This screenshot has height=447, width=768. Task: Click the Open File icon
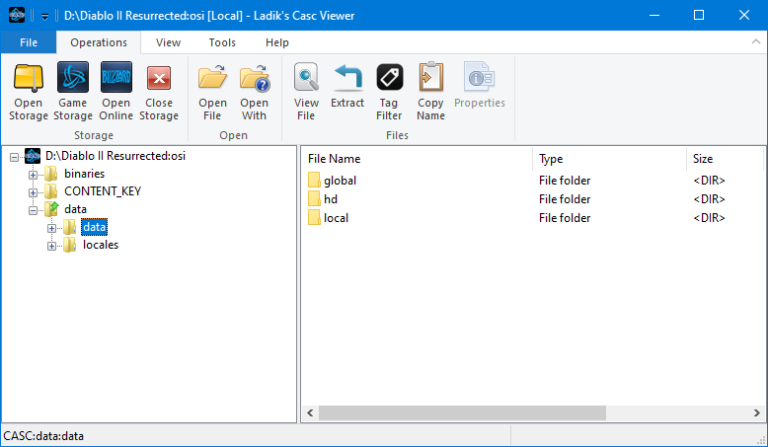212,79
